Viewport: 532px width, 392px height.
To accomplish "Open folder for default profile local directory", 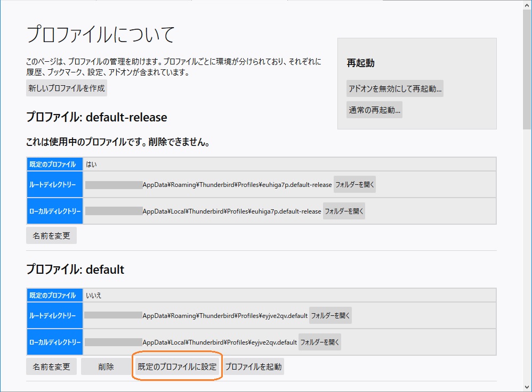I will [320, 342].
